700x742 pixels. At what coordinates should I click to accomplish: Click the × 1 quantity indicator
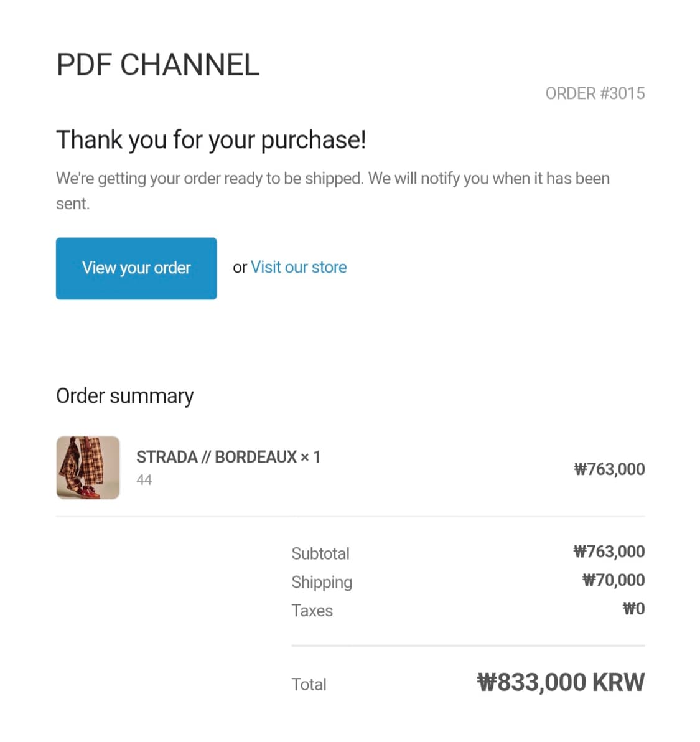coord(310,457)
